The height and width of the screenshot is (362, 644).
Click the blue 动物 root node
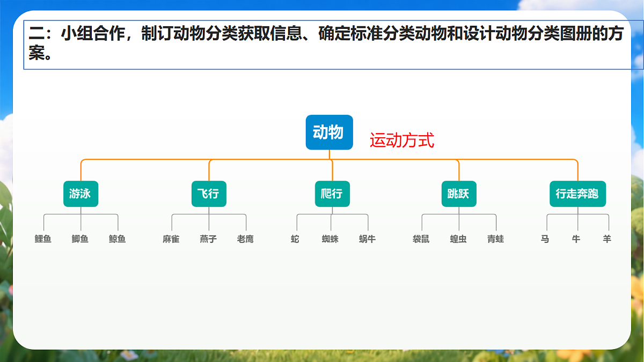tap(330, 132)
